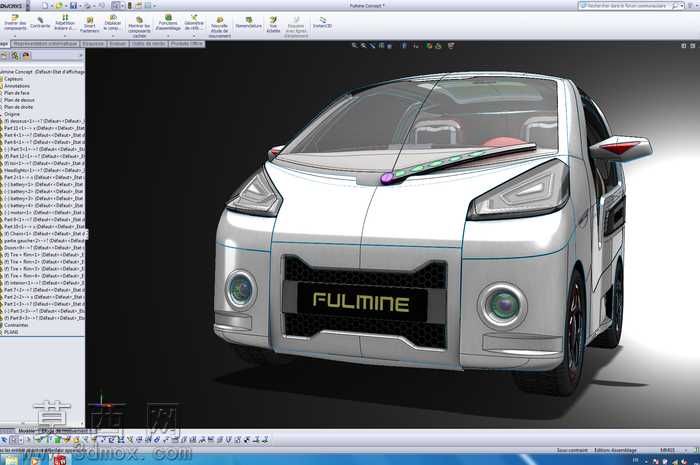The width and height of the screenshot is (700, 465).
Task: Click Nouvelle étude de mouvement
Action: [220, 27]
